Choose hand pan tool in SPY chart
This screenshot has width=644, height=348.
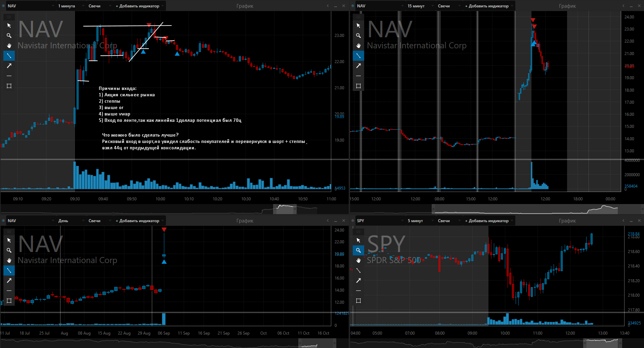point(358,260)
